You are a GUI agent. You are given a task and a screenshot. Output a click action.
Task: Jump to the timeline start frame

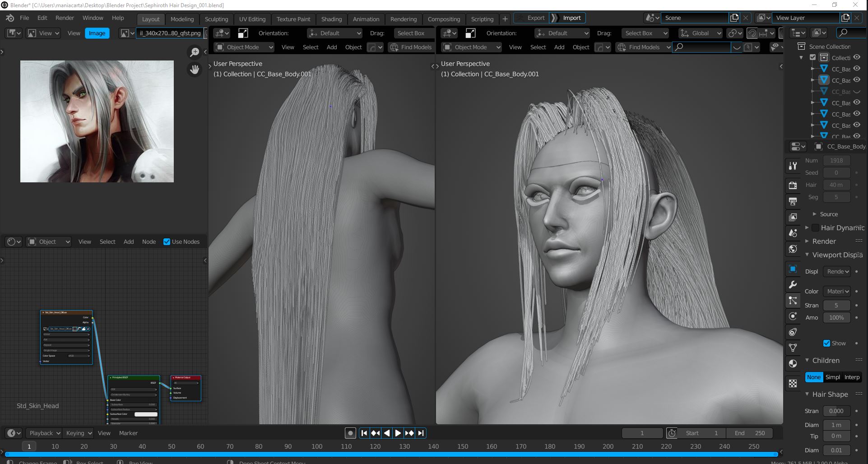(364, 433)
